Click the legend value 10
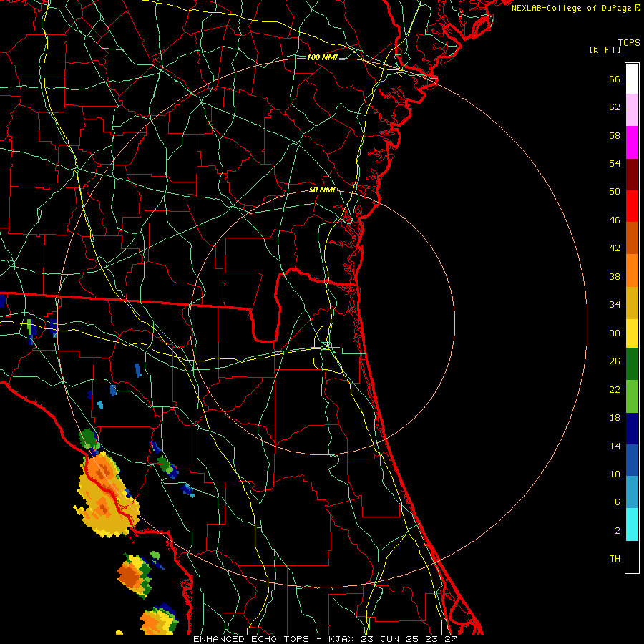The width and height of the screenshot is (644, 644). point(615,474)
